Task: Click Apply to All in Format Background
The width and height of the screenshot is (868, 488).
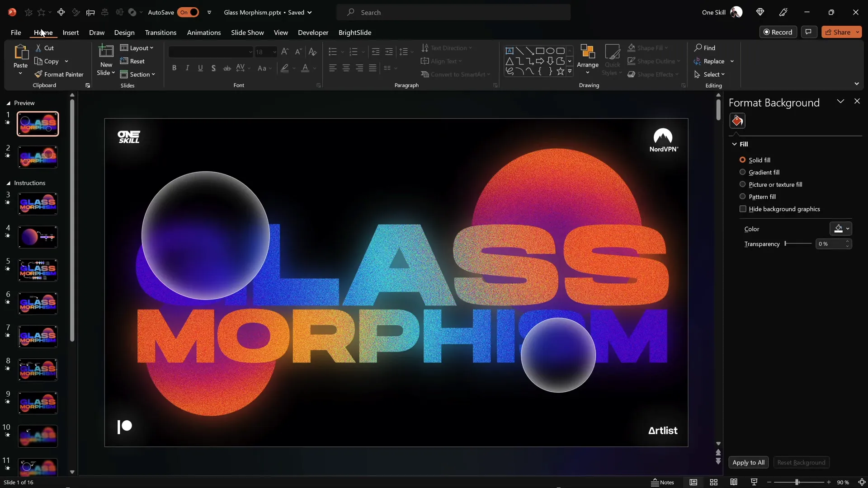Action: [748, 462]
